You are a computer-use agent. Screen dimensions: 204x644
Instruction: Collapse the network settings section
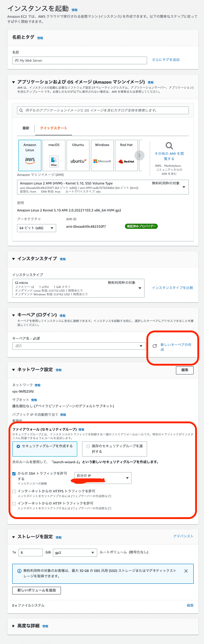14,370
